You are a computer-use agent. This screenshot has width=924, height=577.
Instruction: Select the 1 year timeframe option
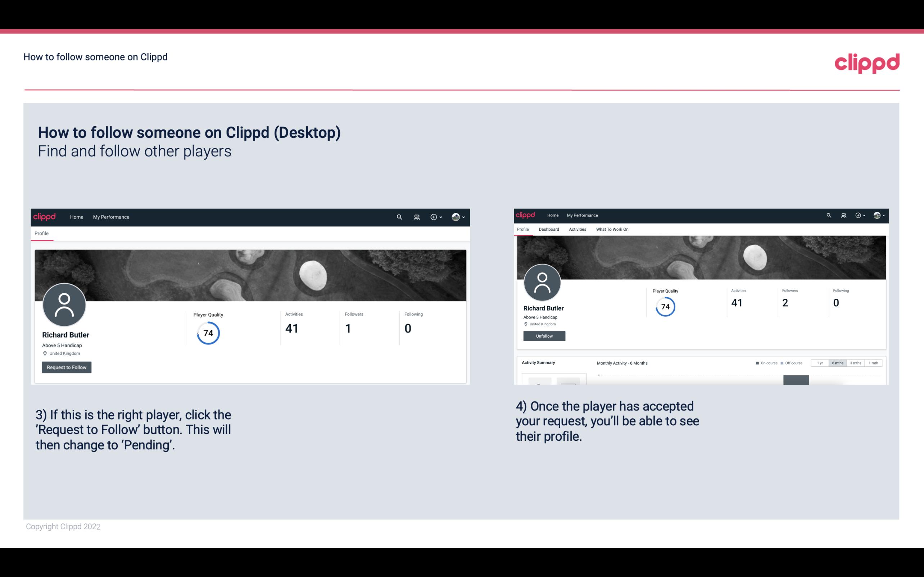click(x=821, y=363)
